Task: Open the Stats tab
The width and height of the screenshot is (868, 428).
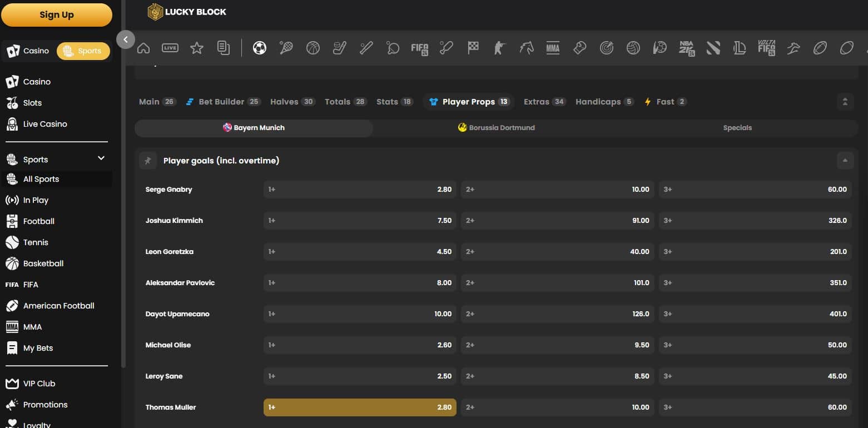Action: coord(395,102)
